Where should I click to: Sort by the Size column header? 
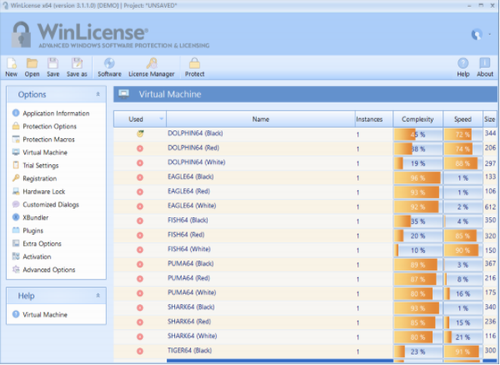pos(490,119)
